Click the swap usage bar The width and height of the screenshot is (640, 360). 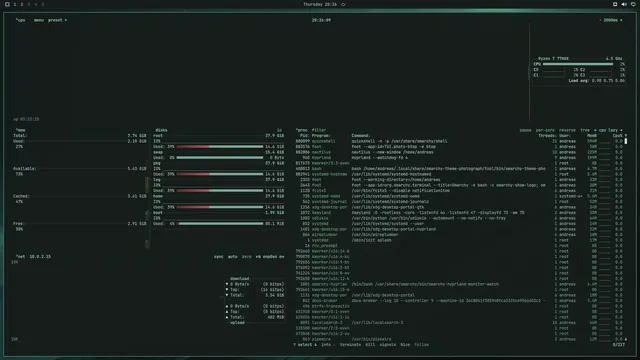coord(220,158)
